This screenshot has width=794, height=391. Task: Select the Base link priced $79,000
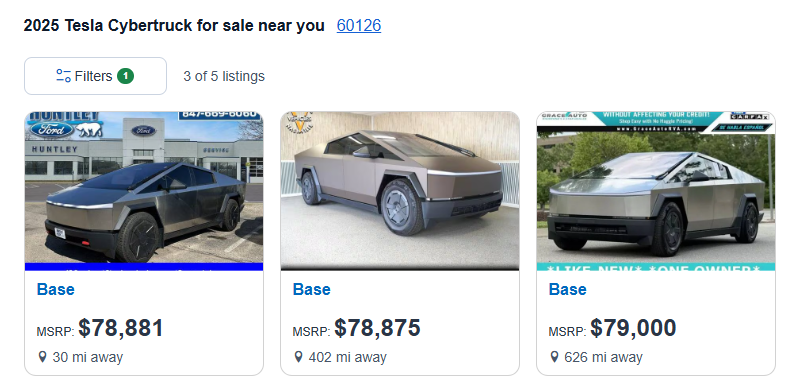tap(568, 289)
